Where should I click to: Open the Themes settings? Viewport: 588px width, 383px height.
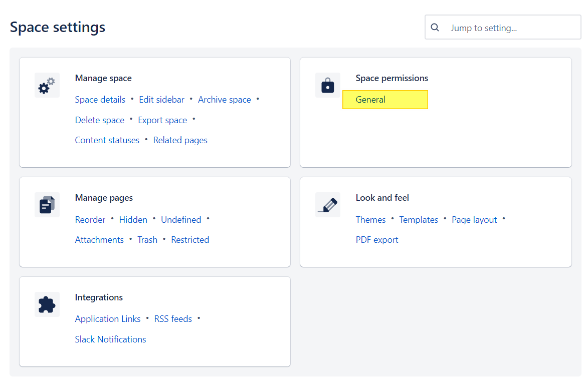pyautogui.click(x=370, y=219)
